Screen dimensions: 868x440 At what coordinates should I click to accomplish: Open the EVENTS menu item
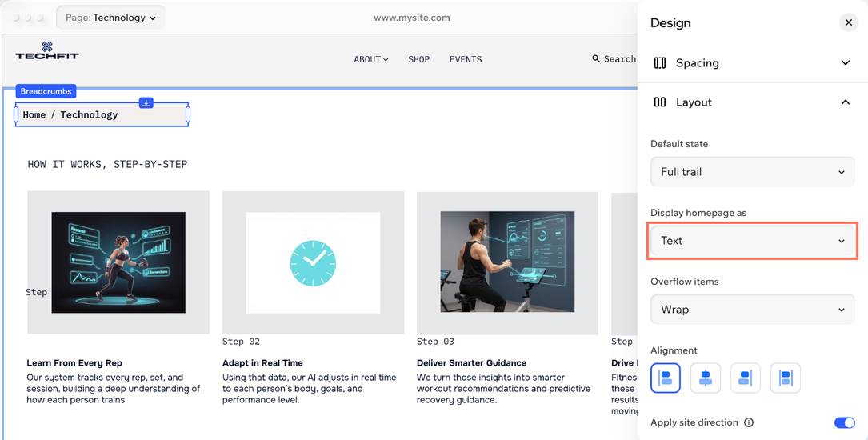click(x=466, y=59)
